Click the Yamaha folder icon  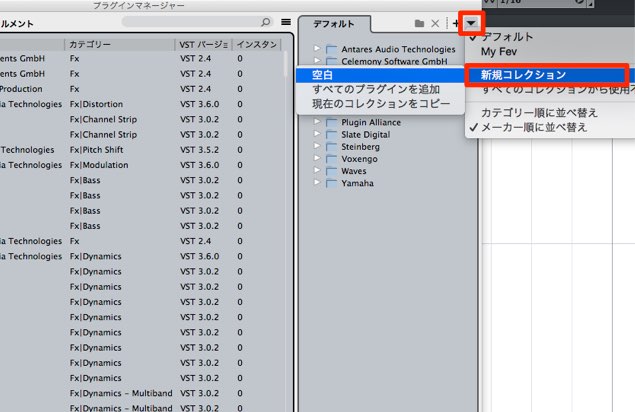(332, 183)
